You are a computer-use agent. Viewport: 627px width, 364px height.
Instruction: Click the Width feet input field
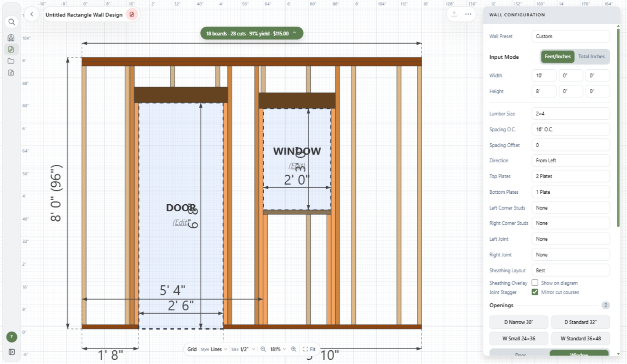(x=544, y=76)
